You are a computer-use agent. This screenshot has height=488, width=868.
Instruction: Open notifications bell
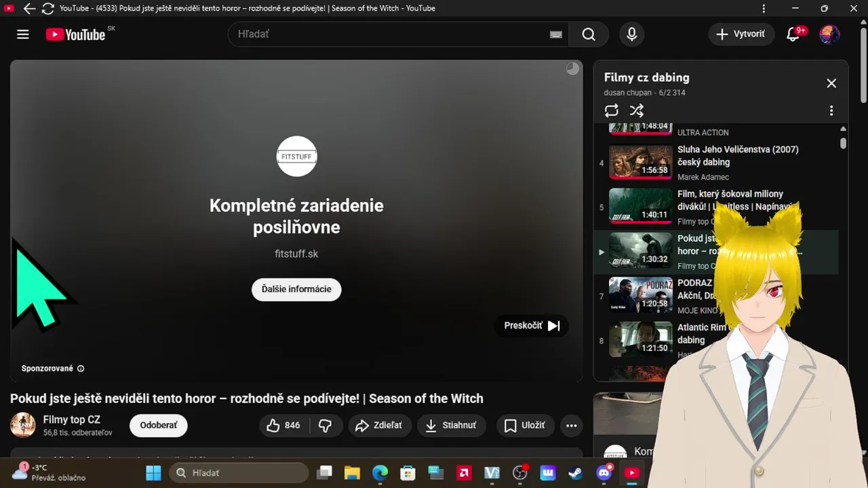[x=793, y=35]
